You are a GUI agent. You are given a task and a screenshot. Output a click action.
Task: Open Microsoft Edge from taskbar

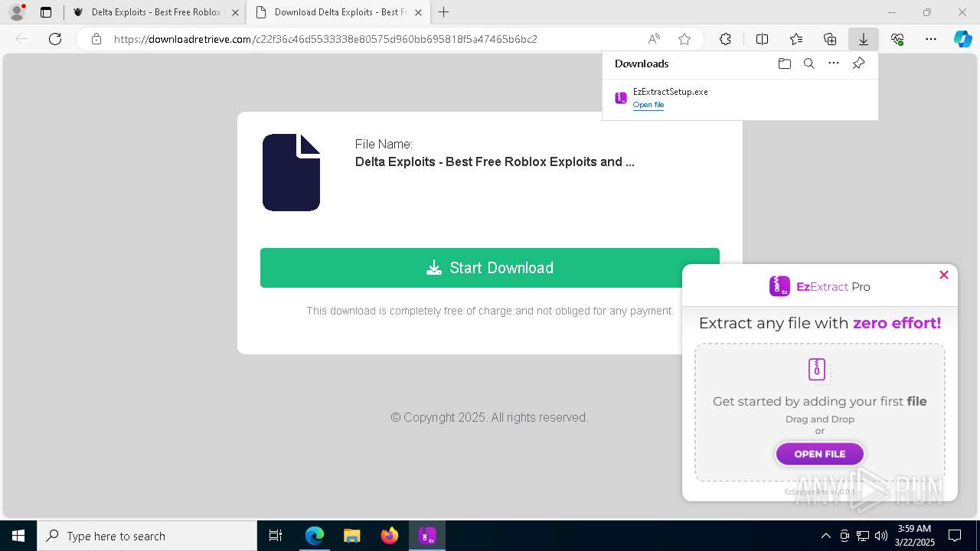(x=315, y=536)
